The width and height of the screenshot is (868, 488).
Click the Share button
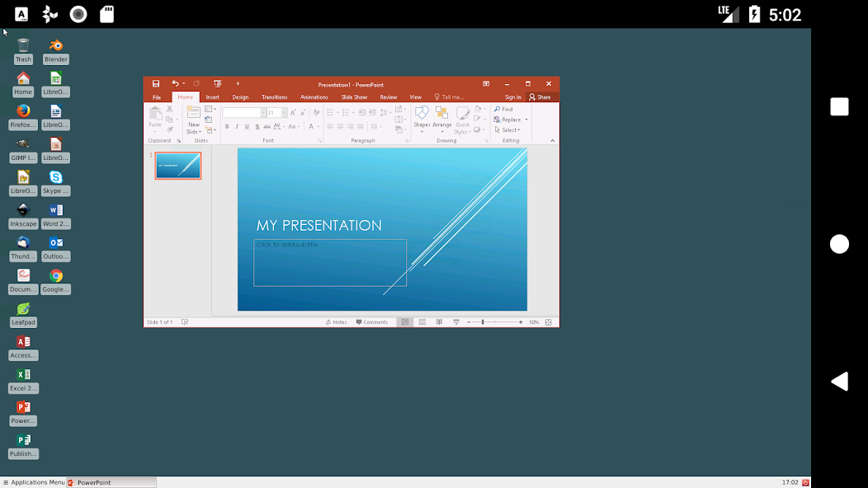[x=540, y=97]
